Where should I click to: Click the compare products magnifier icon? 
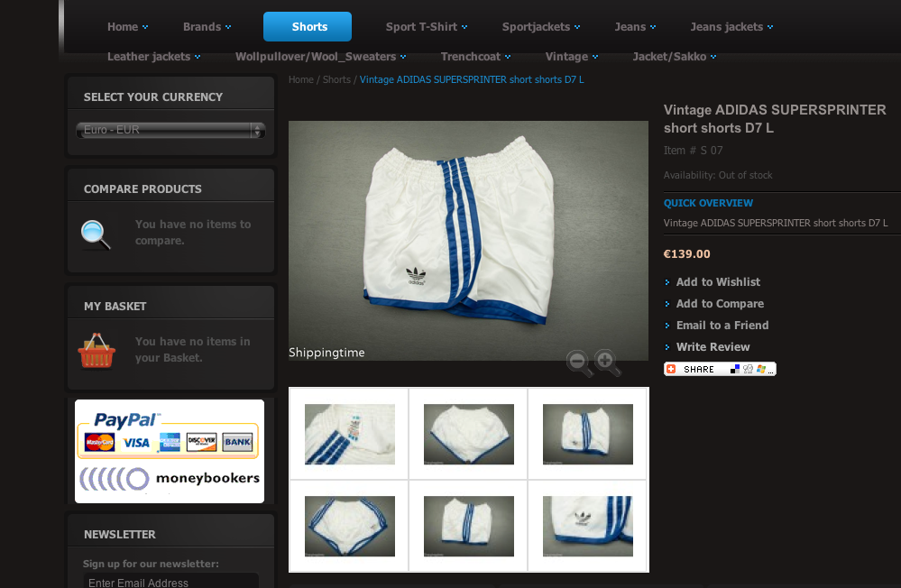96,234
